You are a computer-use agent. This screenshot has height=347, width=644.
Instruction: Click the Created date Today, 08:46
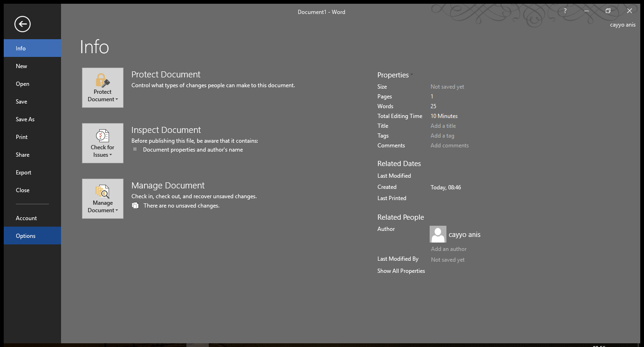click(446, 187)
